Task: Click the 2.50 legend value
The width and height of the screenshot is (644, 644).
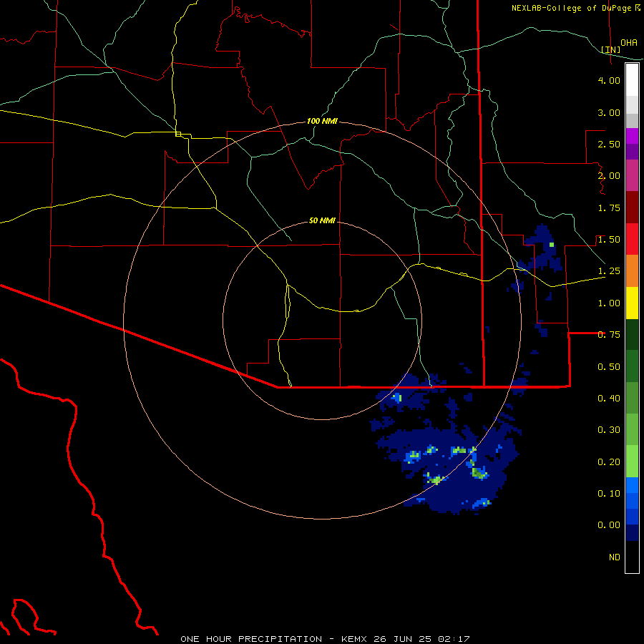Action: (609, 144)
